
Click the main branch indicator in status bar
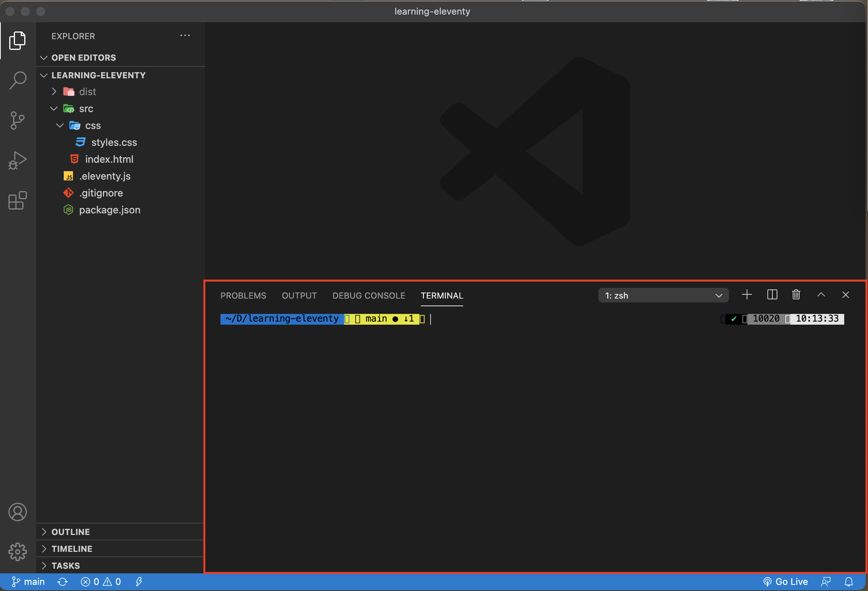[28, 581]
